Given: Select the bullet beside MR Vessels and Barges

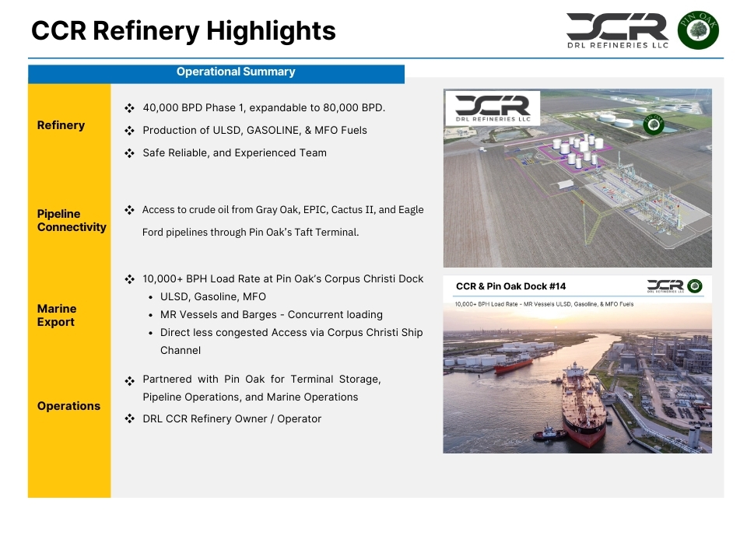Looking at the screenshot, I should (x=152, y=314).
